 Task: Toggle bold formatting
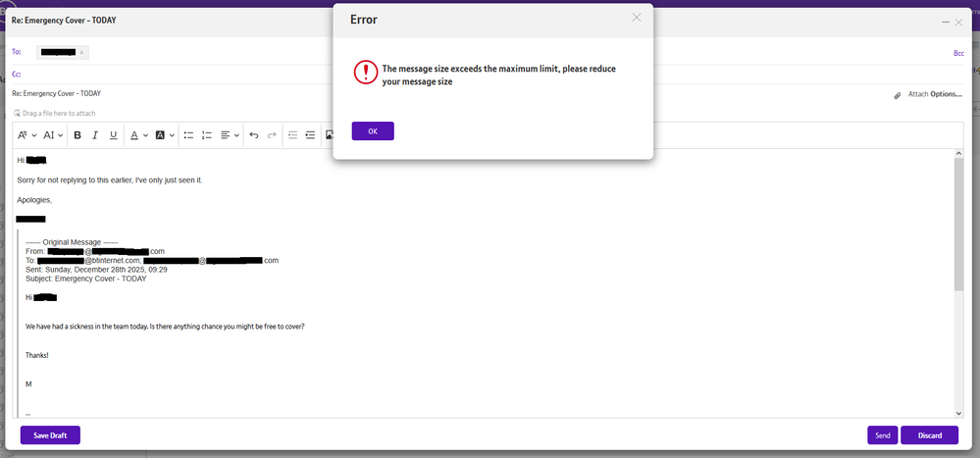coord(77,135)
